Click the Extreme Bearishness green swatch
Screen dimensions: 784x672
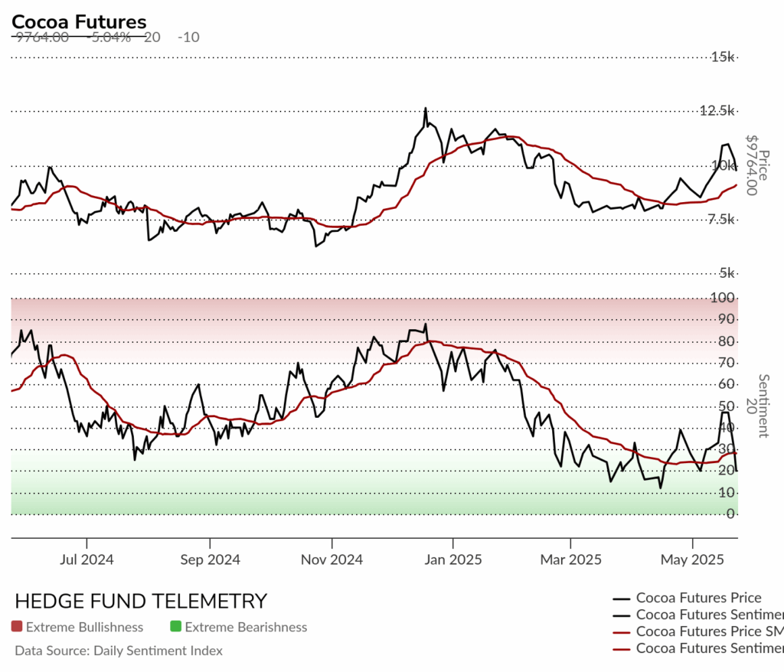(175, 626)
